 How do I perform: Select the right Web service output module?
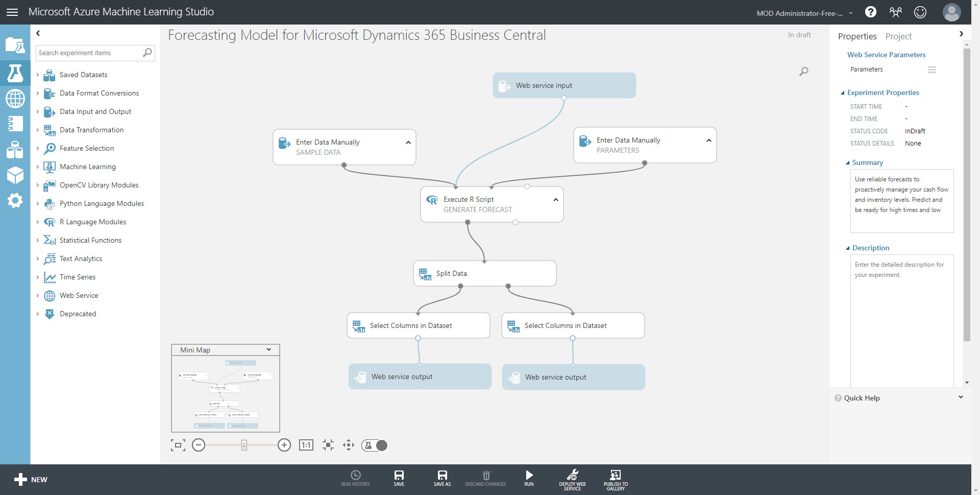point(573,377)
